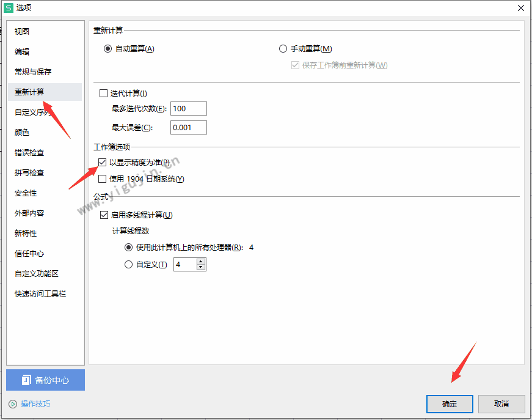Close the 选项 dialog window
Viewport: 532px width, 420px height.
pyautogui.click(x=521, y=8)
